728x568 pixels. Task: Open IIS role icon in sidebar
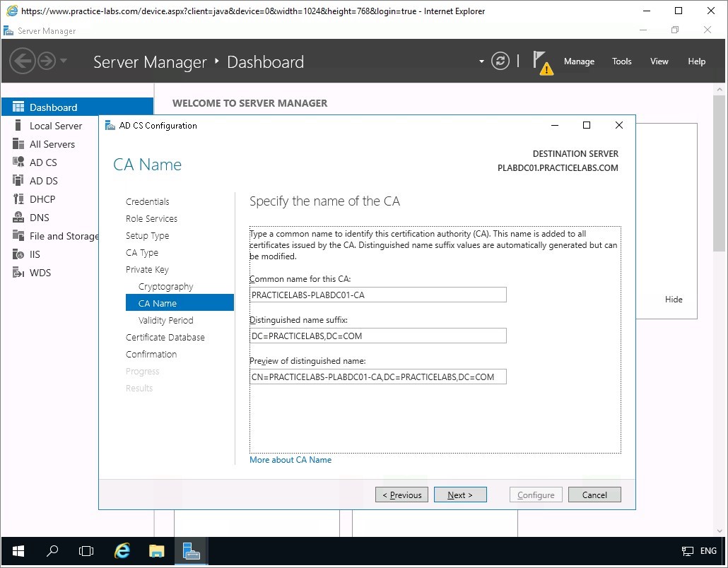pyautogui.click(x=18, y=254)
